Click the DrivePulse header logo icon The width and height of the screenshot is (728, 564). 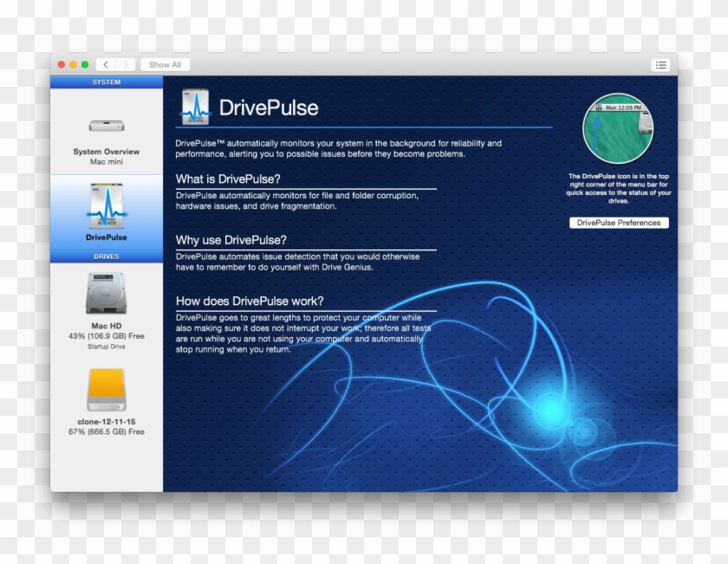click(196, 107)
